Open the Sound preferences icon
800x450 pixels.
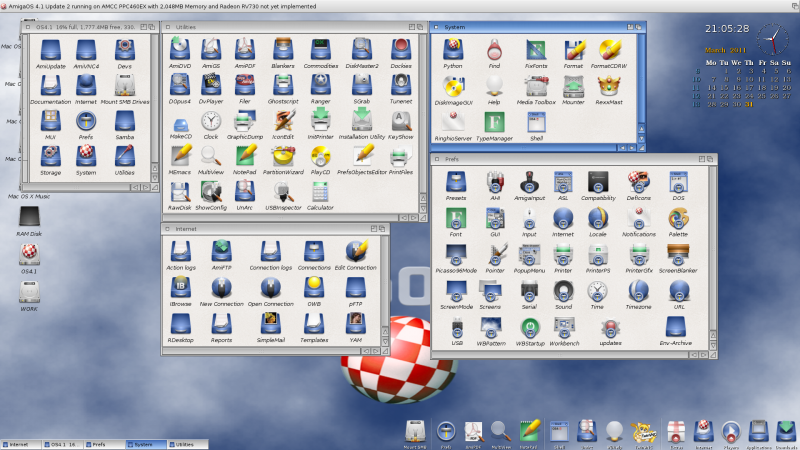pyautogui.click(x=564, y=291)
